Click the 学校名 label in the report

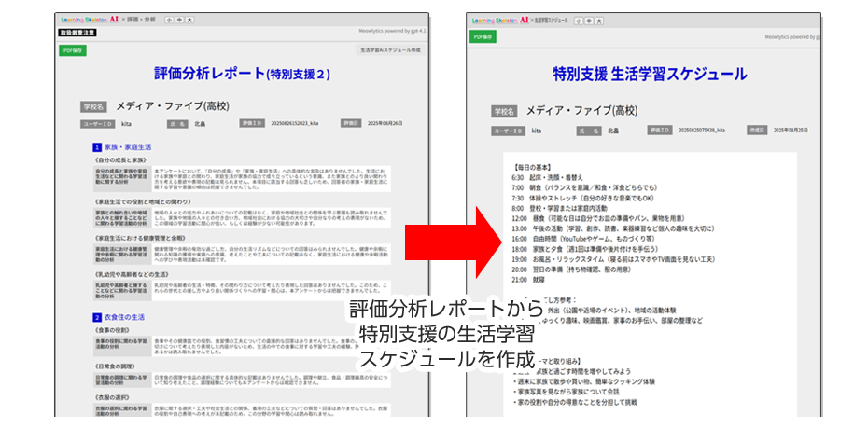94,107
